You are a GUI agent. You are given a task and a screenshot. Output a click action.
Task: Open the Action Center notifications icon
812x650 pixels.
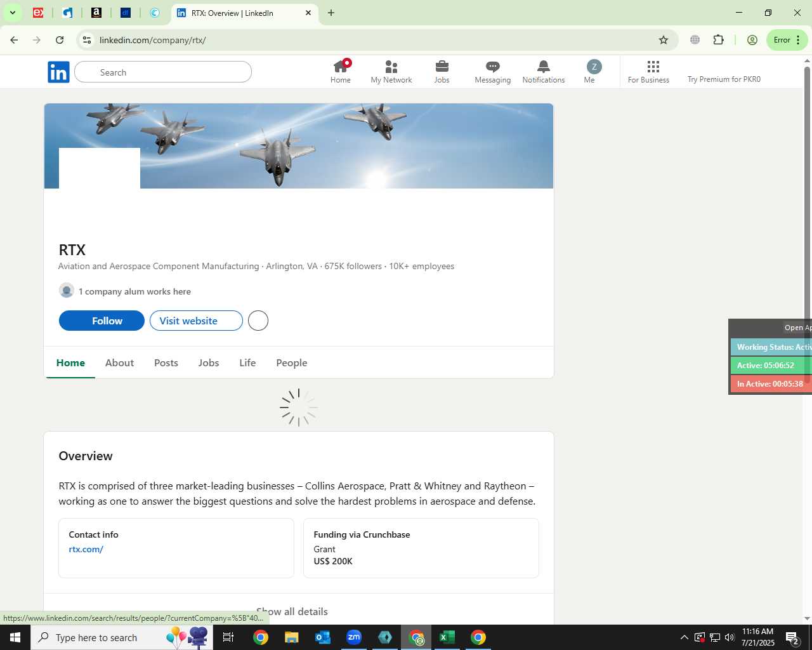pyautogui.click(x=792, y=637)
